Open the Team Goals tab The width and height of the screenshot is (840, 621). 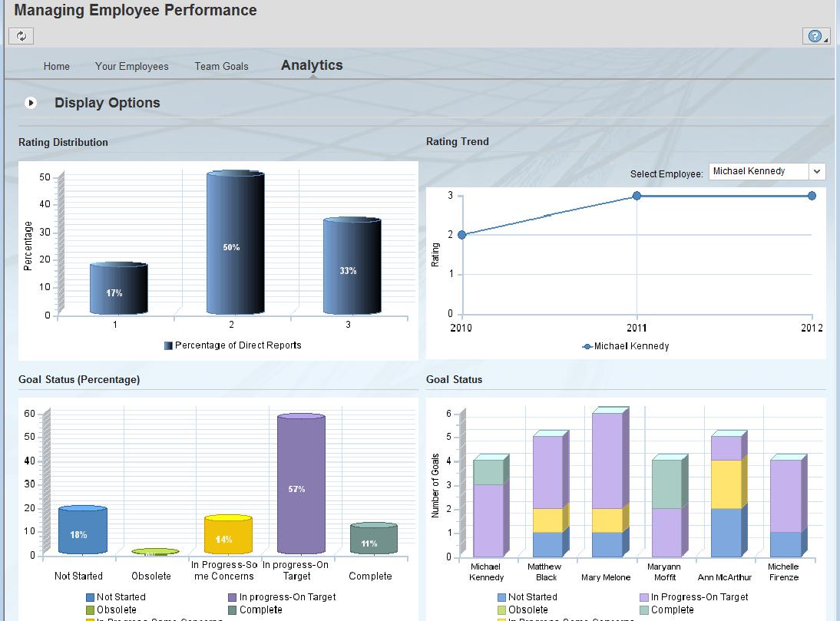tap(221, 67)
